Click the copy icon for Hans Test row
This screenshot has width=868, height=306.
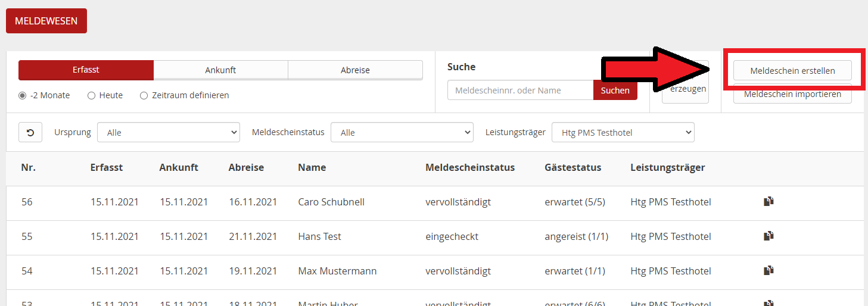click(769, 236)
